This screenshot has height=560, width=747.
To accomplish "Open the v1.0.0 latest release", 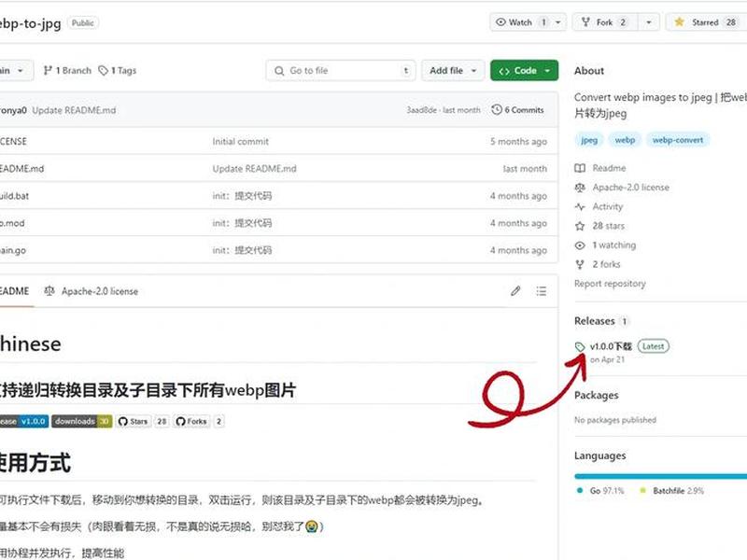I will click(611, 346).
